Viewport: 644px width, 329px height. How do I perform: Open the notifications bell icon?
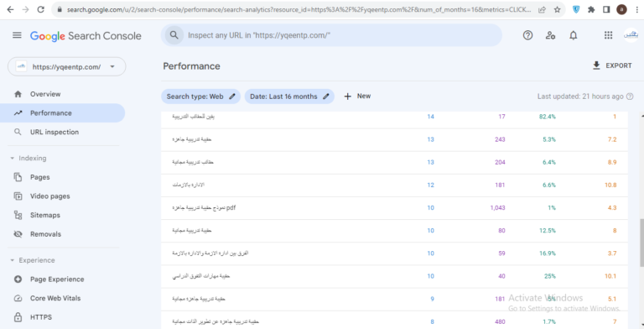(x=574, y=35)
